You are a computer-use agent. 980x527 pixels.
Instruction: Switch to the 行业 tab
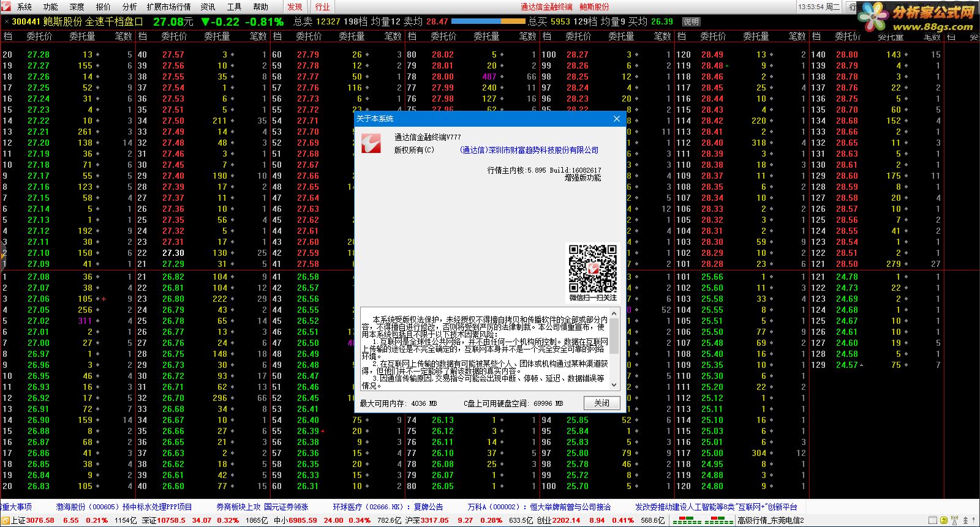click(x=322, y=7)
